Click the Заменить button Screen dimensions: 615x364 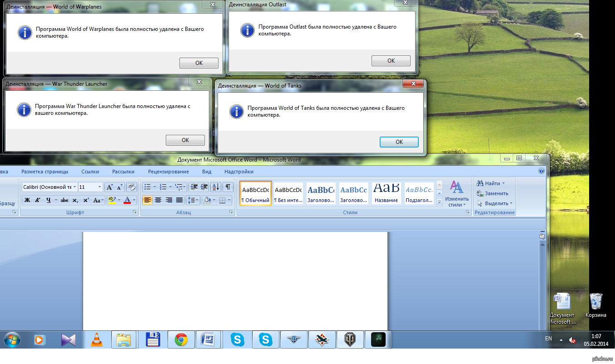point(492,193)
